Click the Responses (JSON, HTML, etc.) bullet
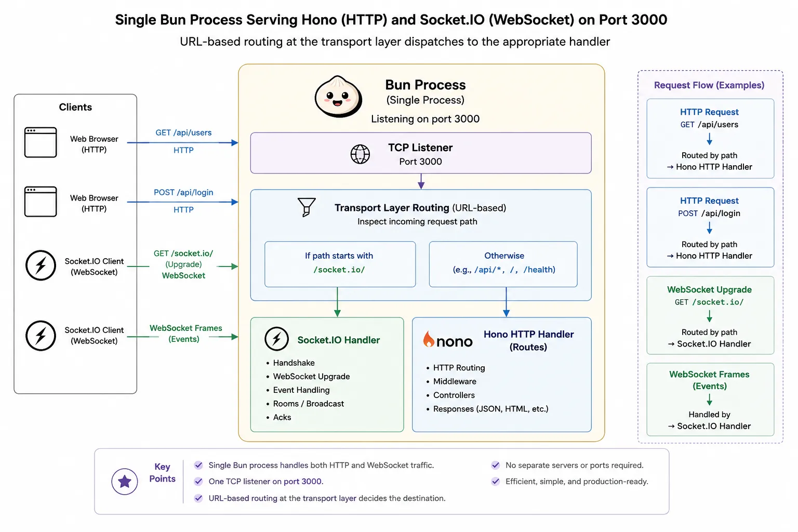The image size is (798, 532). [490, 408]
